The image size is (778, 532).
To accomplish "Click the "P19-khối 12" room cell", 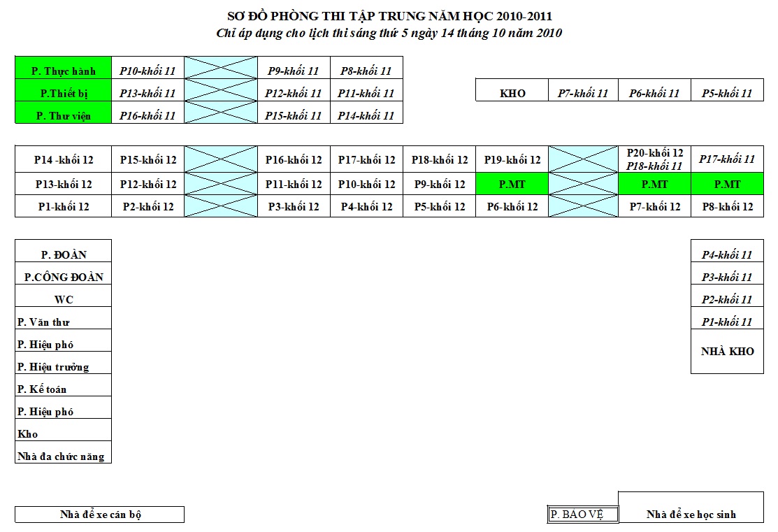I will [x=512, y=160].
